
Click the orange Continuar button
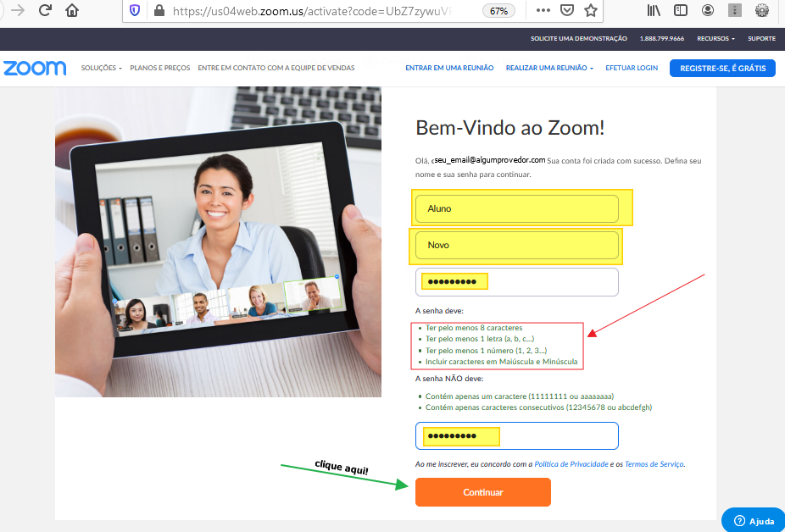[483, 492]
